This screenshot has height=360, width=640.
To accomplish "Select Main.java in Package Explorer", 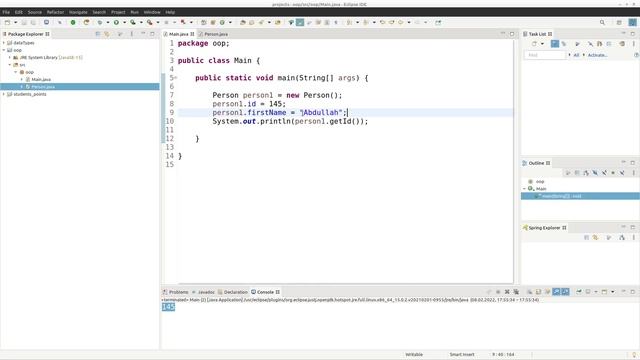I will click(41, 80).
